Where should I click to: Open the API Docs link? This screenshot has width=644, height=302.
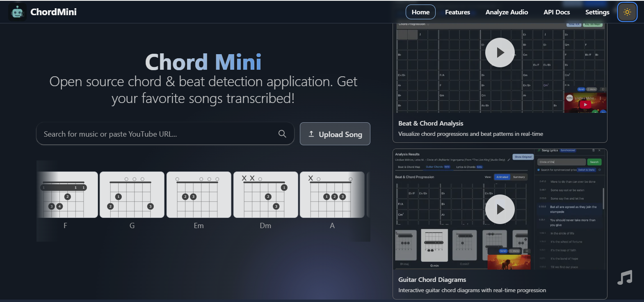click(557, 12)
